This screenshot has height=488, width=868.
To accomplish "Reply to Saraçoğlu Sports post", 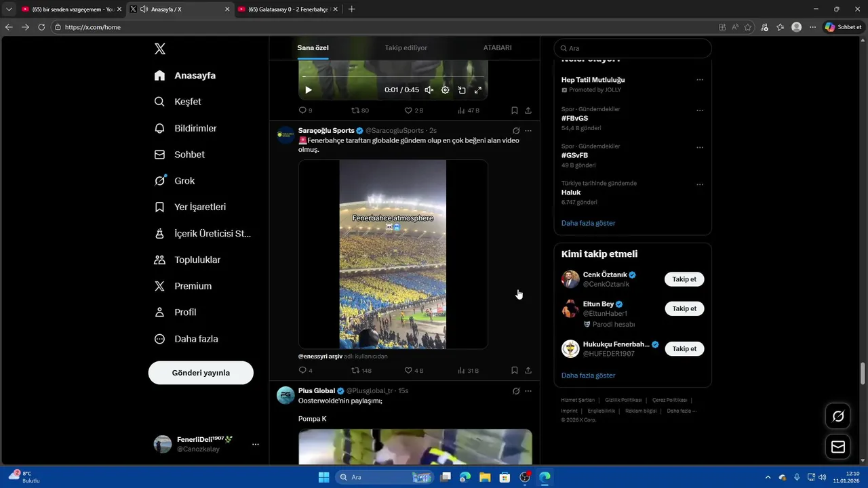I will pyautogui.click(x=305, y=371).
